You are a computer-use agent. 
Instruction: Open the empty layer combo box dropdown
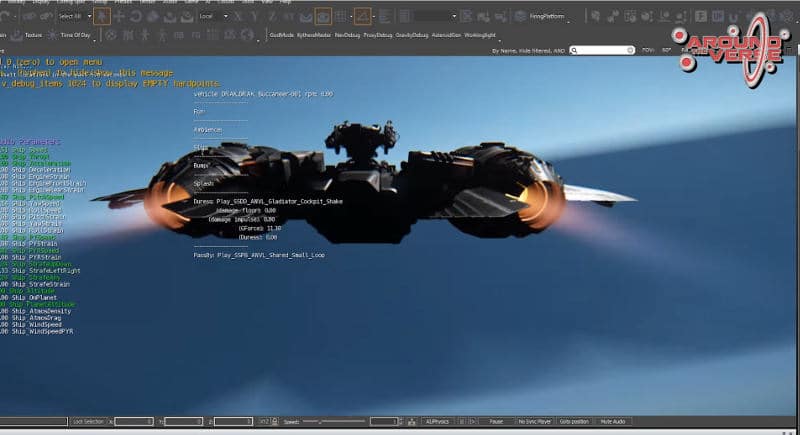point(454,16)
